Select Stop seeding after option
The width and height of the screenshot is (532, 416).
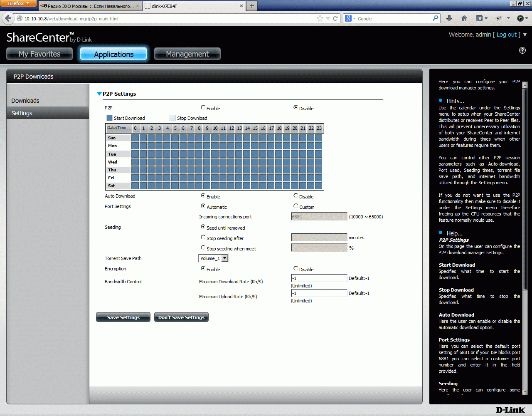click(203, 237)
